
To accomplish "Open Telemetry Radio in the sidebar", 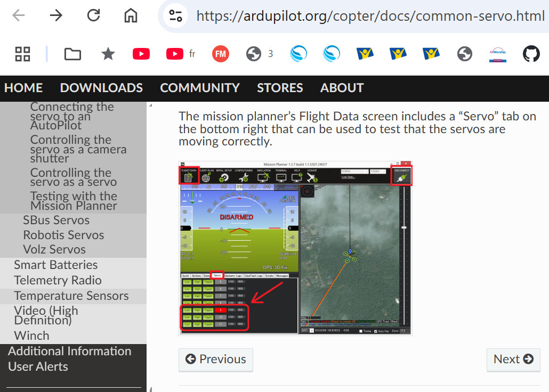I will 58,280.
